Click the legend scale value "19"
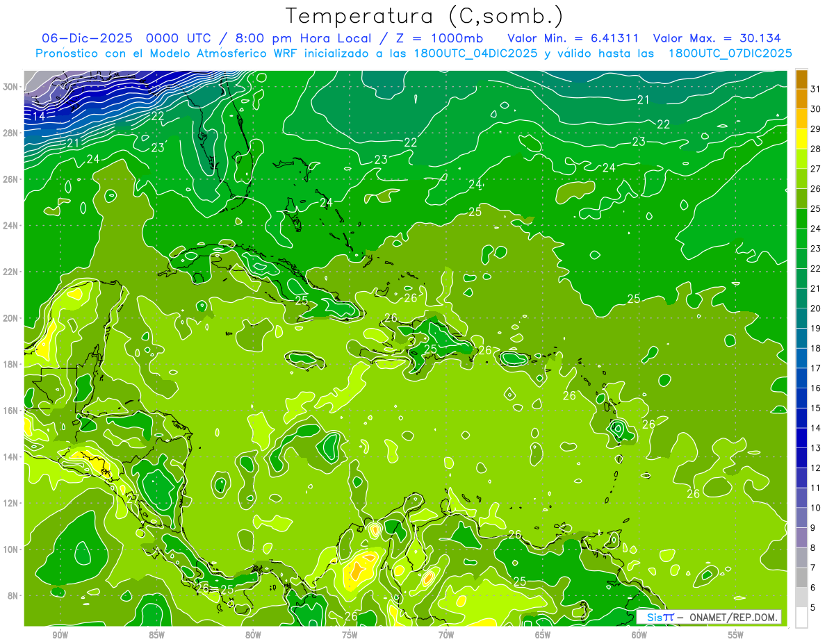This screenshot has height=644, width=834. pyautogui.click(x=816, y=328)
